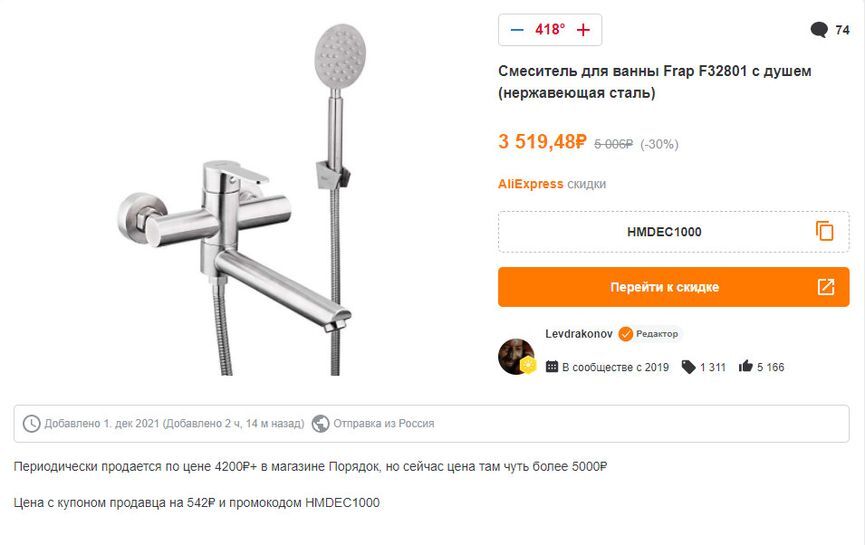Click the calendar icon near community date
The image size is (865, 545).
(x=552, y=367)
